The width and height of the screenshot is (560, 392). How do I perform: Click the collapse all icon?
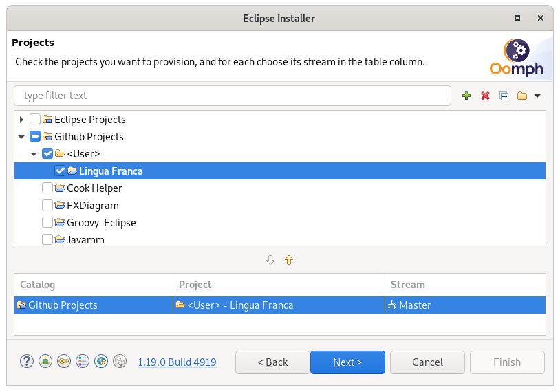click(x=504, y=96)
